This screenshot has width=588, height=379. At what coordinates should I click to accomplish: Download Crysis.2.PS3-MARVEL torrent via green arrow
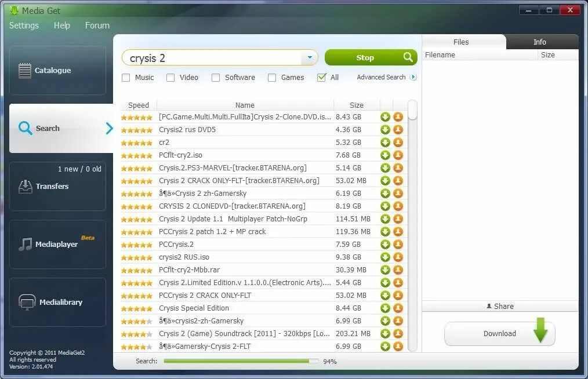tap(385, 168)
